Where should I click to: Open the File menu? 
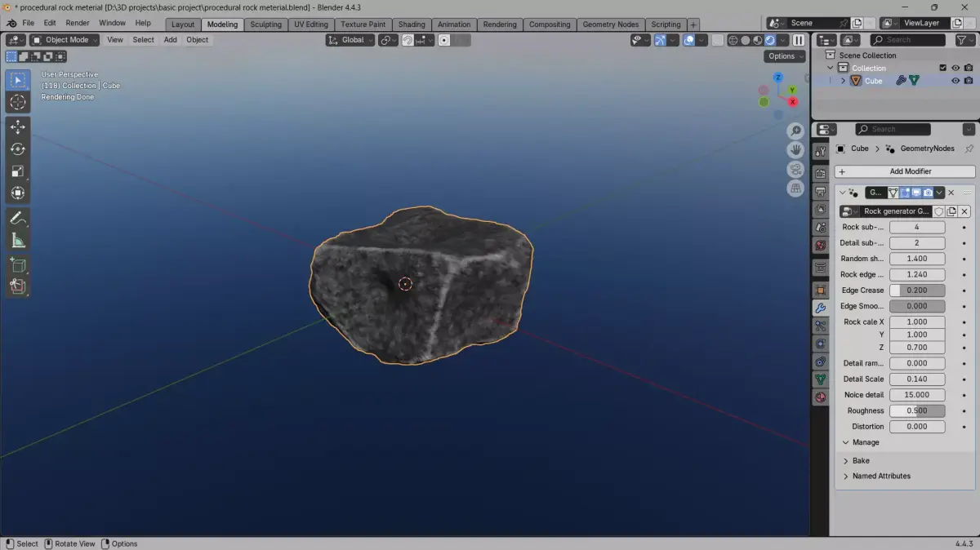28,23
